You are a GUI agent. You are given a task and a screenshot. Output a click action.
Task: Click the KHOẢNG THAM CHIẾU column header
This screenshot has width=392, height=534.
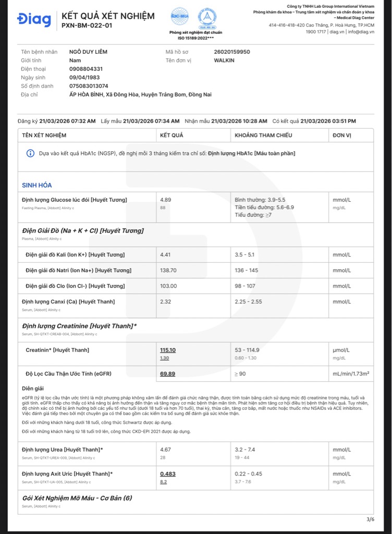click(263, 136)
